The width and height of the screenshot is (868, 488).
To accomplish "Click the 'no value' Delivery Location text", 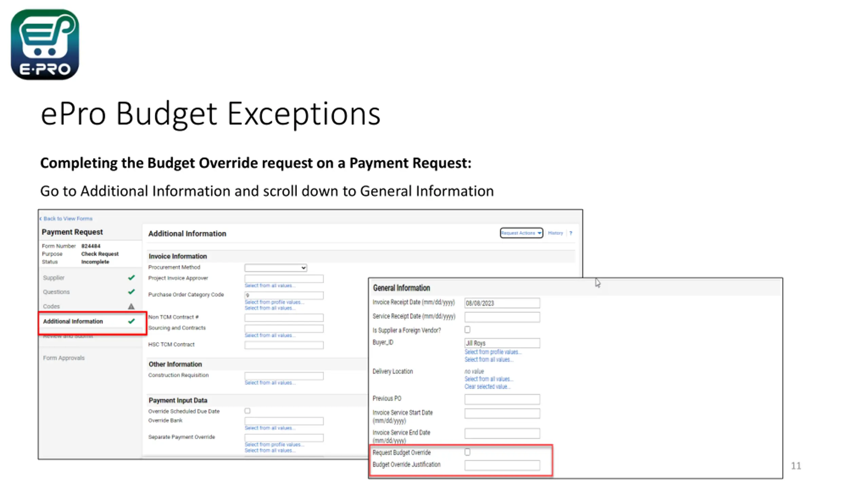I will point(474,371).
